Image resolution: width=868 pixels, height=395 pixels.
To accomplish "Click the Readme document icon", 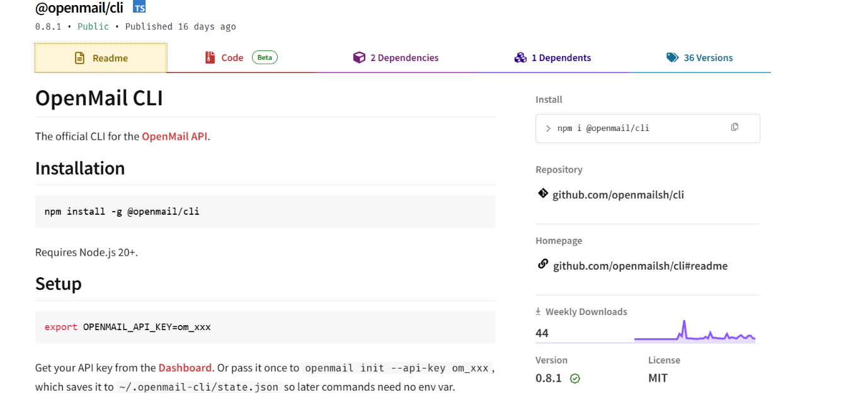I will pos(79,58).
